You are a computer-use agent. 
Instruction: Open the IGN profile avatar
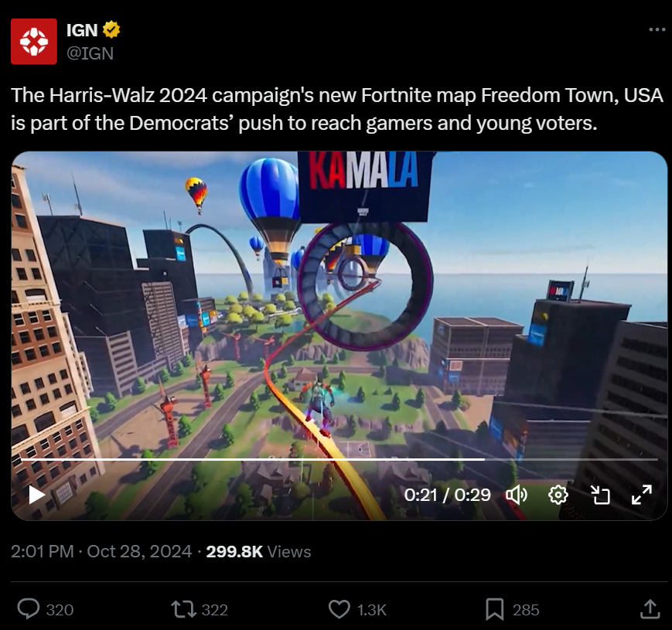pyautogui.click(x=34, y=42)
